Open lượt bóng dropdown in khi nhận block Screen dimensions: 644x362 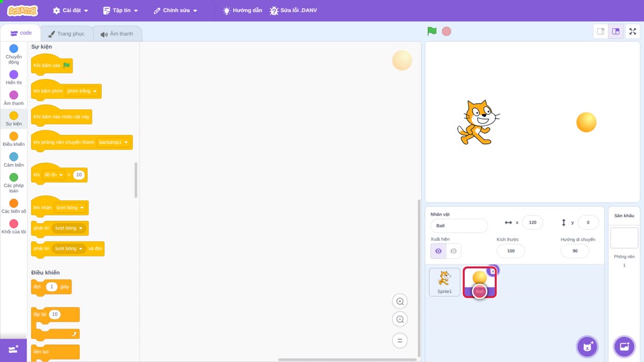(x=70, y=207)
